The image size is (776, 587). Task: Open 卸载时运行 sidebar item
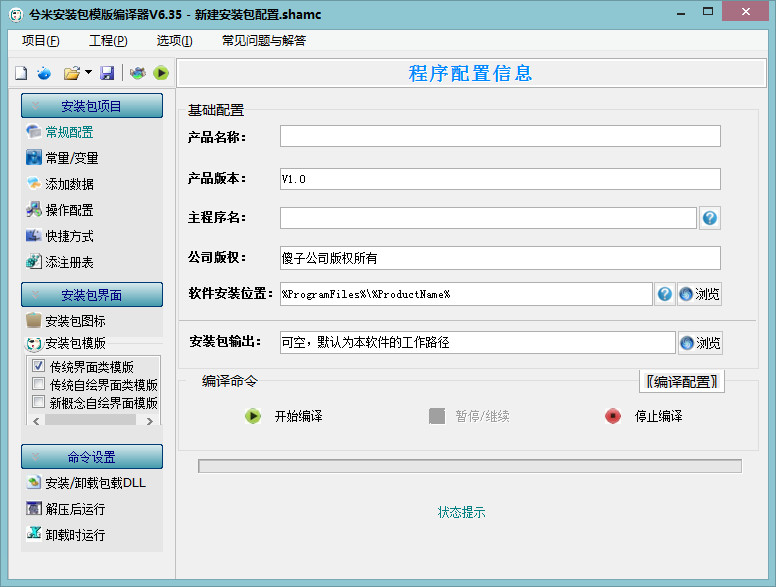click(x=66, y=535)
